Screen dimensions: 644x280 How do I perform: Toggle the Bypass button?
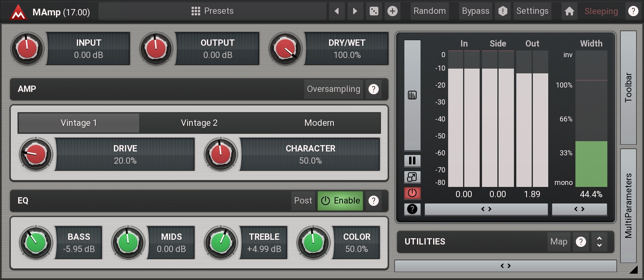point(475,11)
